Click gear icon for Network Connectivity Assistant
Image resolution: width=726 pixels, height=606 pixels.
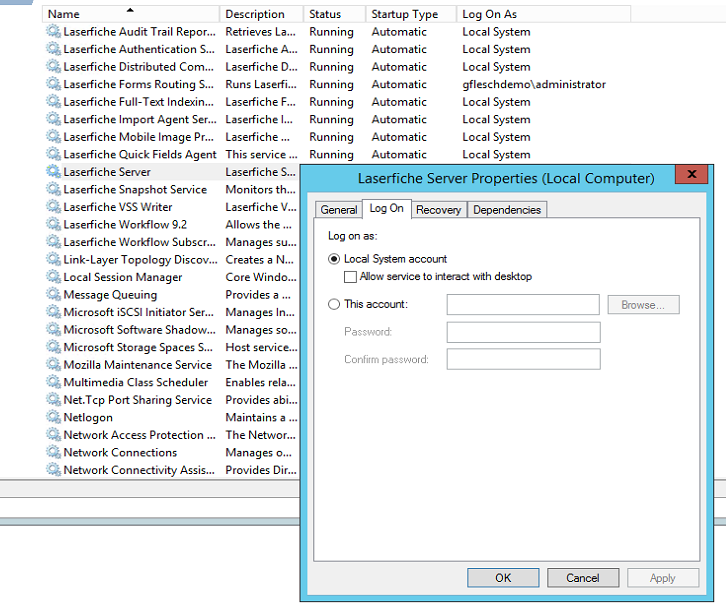(x=53, y=470)
